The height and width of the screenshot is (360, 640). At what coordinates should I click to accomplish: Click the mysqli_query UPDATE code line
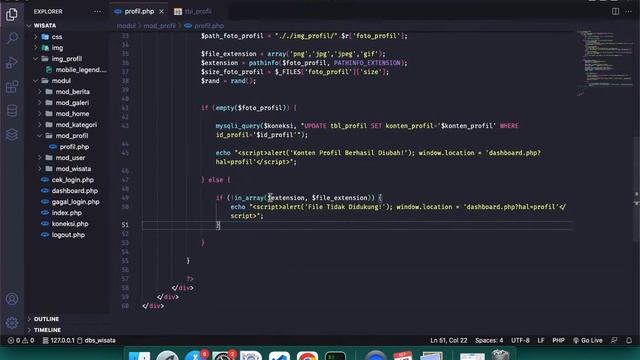coord(367,130)
